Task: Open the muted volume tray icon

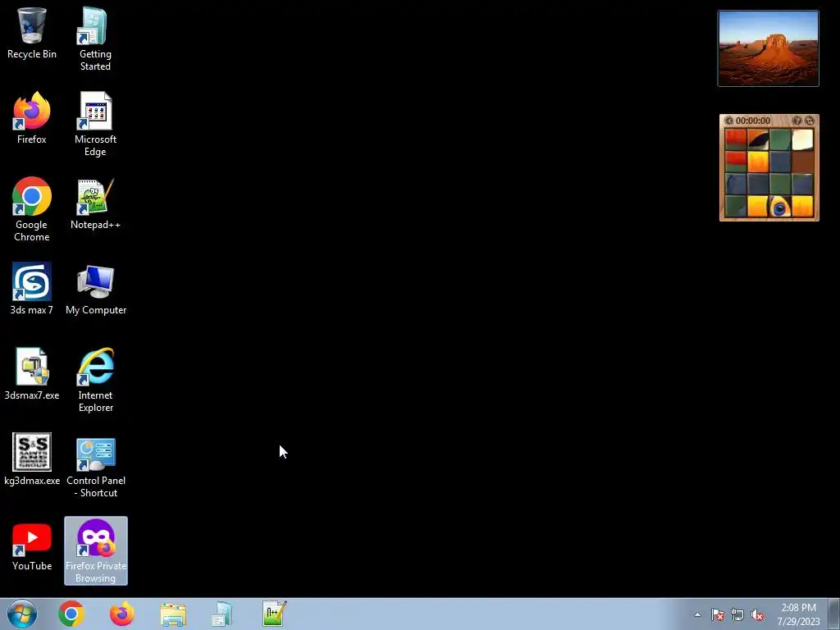Action: point(757,614)
